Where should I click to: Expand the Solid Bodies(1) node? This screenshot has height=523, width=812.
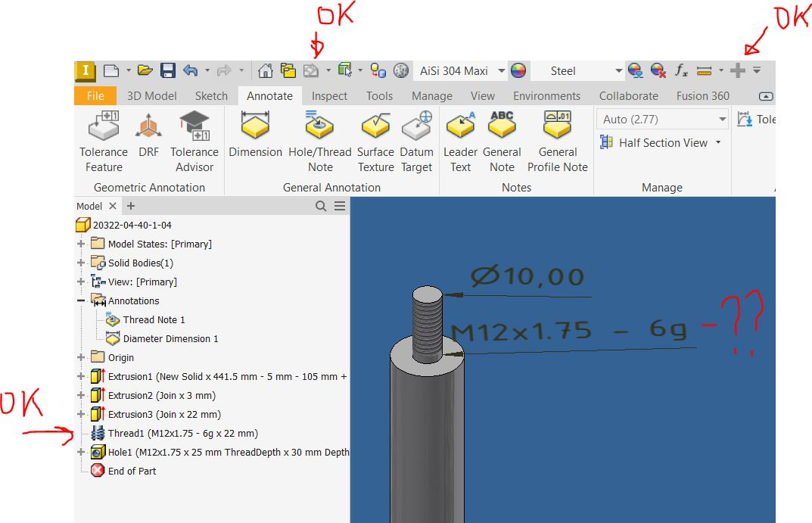point(81,263)
